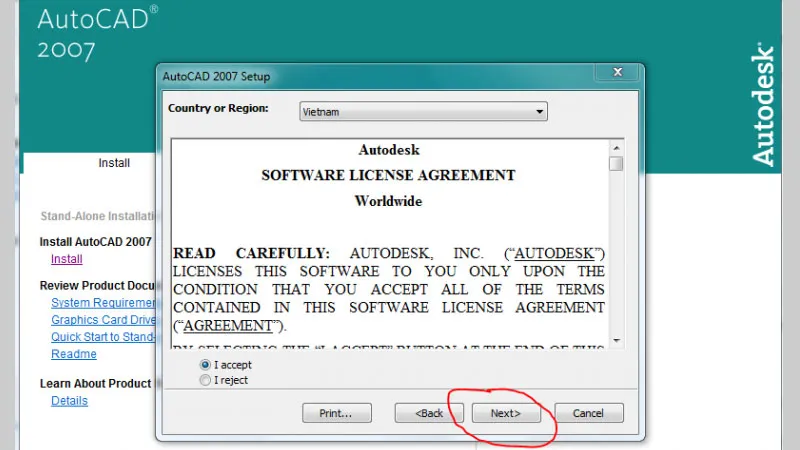The image size is (800, 450).
Task: Click the scroll down arrow in license text
Action: (x=616, y=341)
